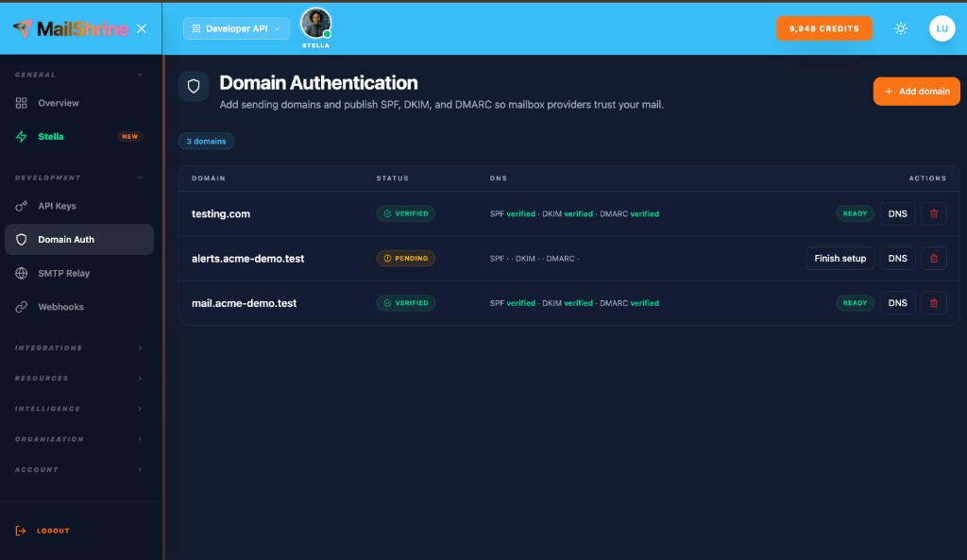Click the Ready badge for testing.com
Screen dimensions: 967x560
(855, 213)
